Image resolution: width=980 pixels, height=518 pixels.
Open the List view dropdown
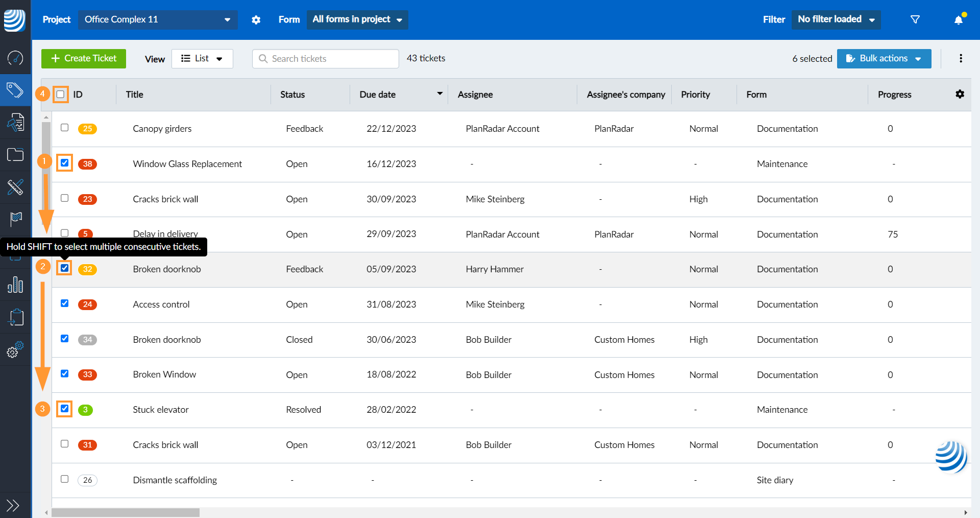(x=202, y=59)
